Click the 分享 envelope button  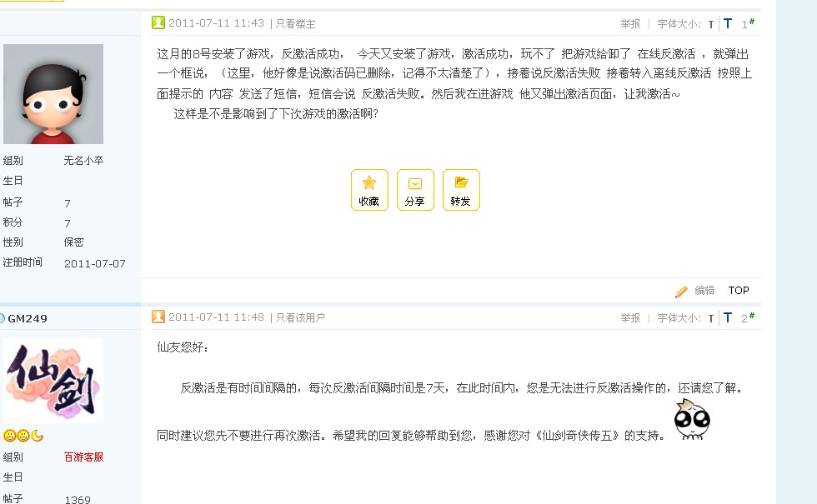coord(415,190)
